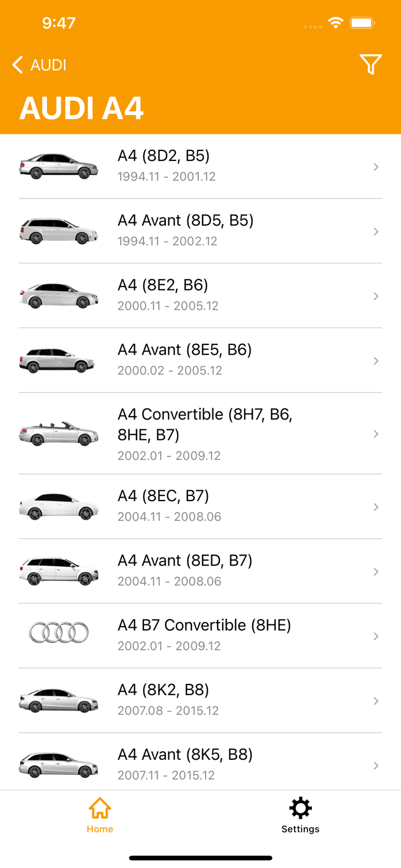
Task: Open the filter funnel icon
Action: (370, 64)
